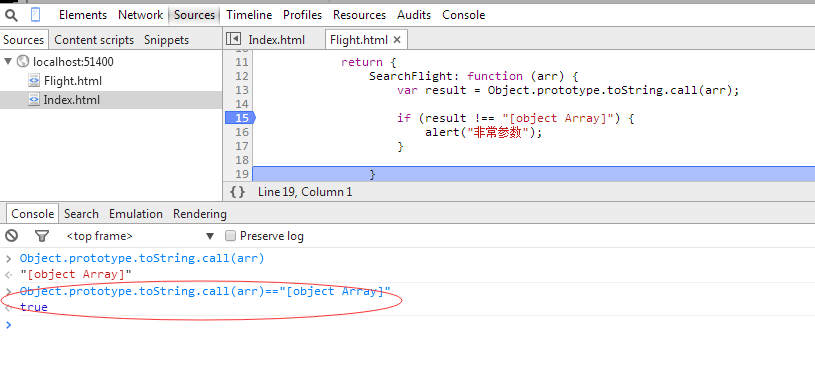
Task: Open Flight.html in the file tree
Action: tap(73, 81)
